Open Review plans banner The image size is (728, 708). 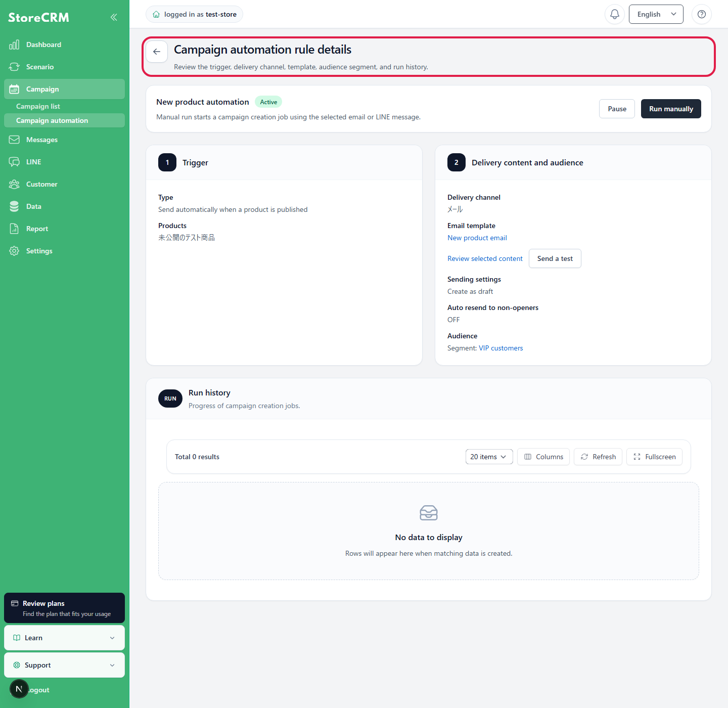coord(64,608)
